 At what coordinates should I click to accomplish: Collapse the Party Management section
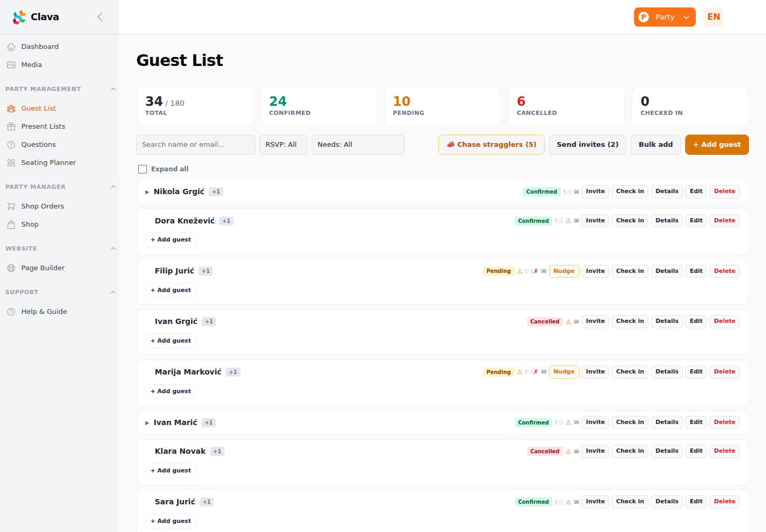(x=113, y=89)
